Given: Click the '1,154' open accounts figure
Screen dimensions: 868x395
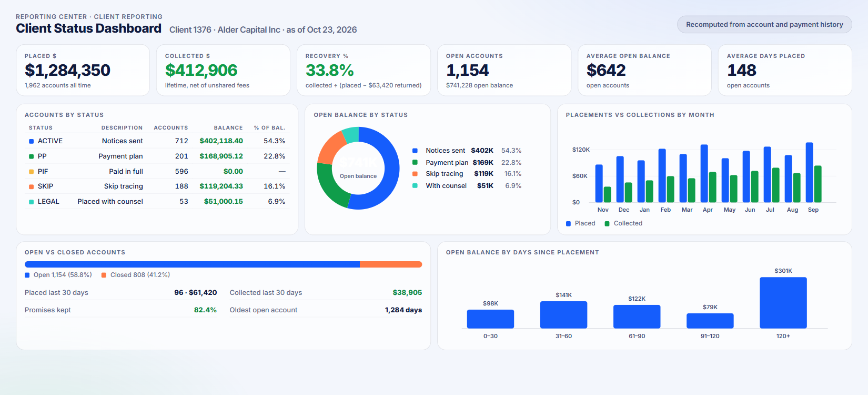Looking at the screenshot, I should (468, 70).
